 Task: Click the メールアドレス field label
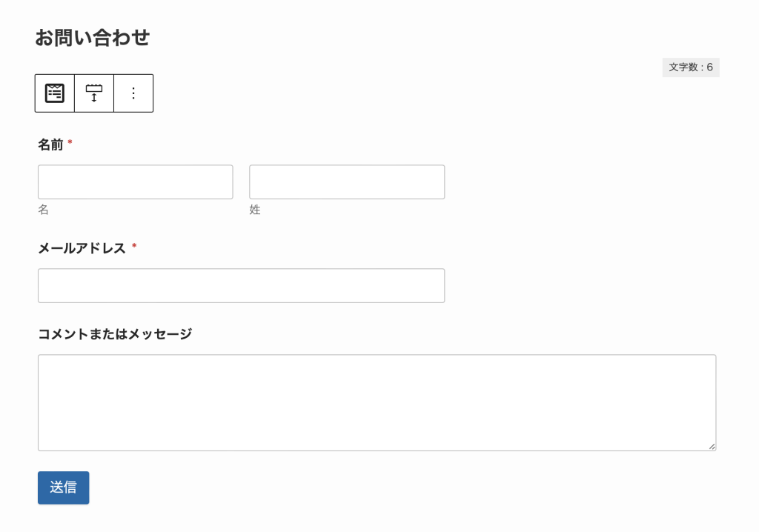pos(82,248)
